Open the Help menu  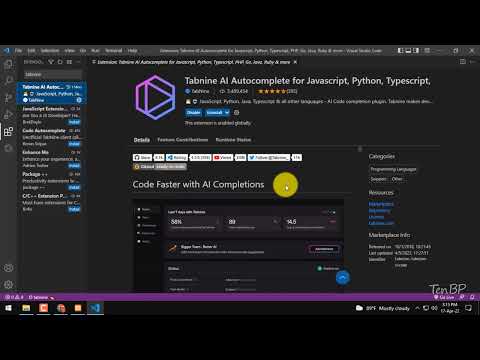tap(133, 51)
